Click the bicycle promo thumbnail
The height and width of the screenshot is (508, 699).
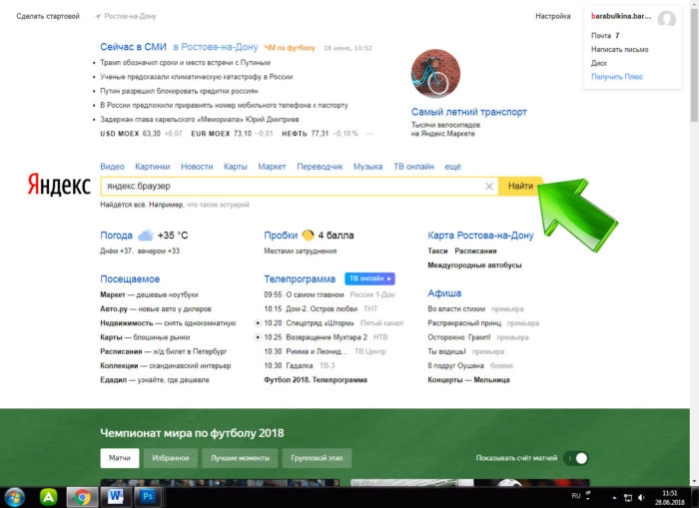coord(436,73)
